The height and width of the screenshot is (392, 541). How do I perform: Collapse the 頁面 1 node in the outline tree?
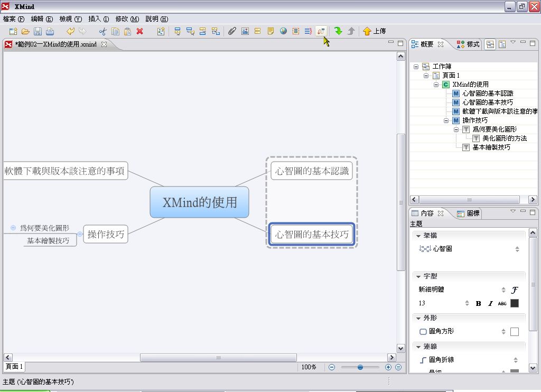tap(426, 76)
